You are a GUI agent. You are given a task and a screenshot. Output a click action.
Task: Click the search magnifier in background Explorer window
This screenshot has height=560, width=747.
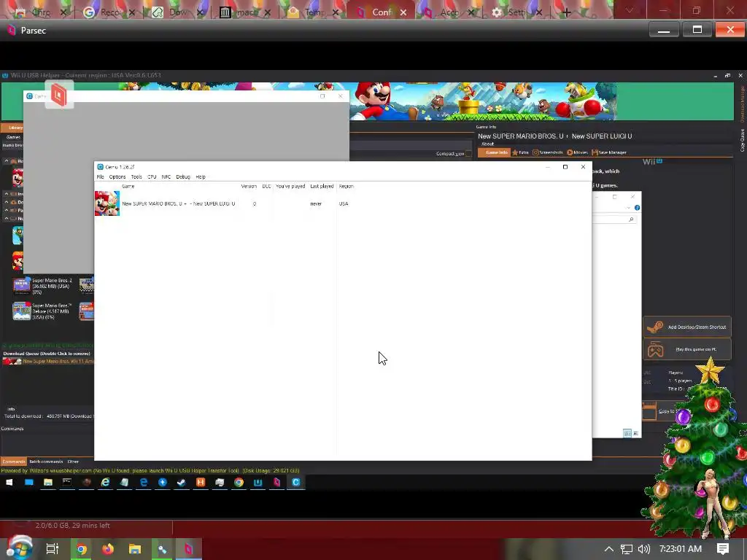pyautogui.click(x=631, y=219)
